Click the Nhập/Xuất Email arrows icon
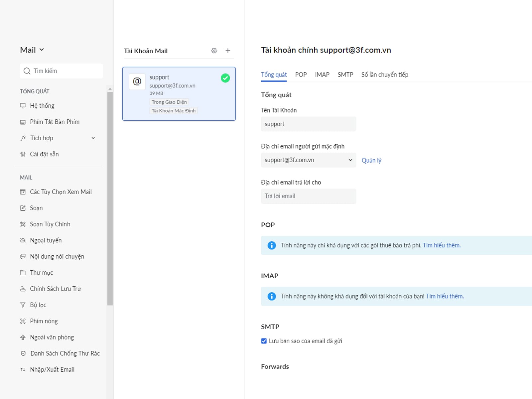Viewport: 532px width, 399px height. click(23, 370)
